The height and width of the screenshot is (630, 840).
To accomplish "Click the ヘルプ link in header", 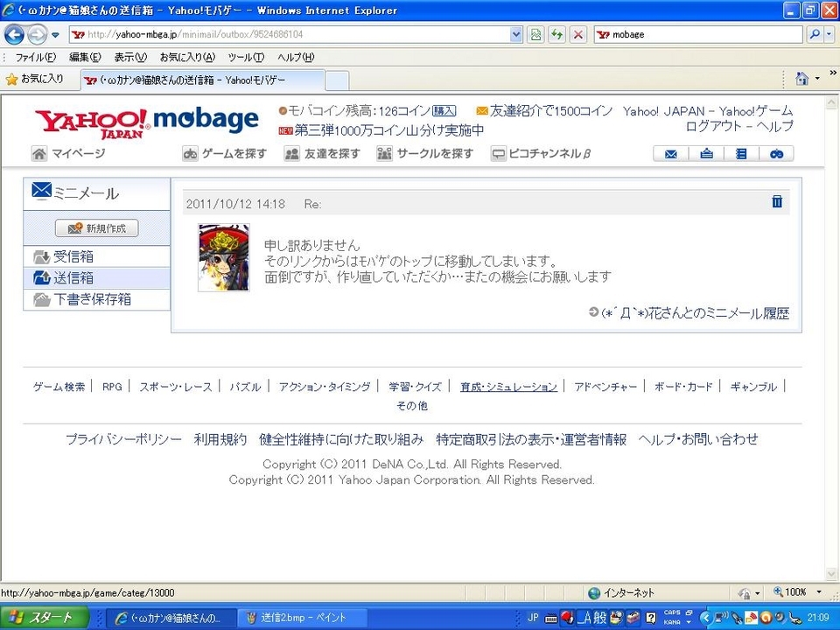I will [774, 126].
